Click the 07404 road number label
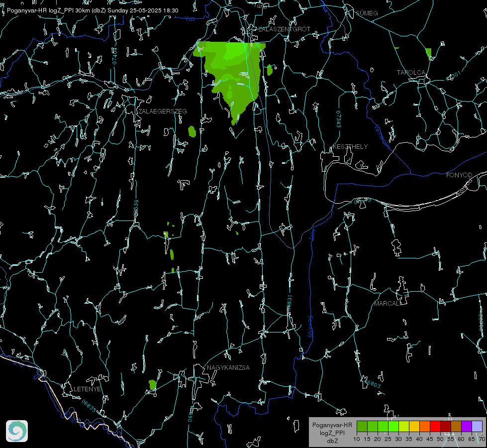This screenshot has height=448, width=487. [114, 56]
